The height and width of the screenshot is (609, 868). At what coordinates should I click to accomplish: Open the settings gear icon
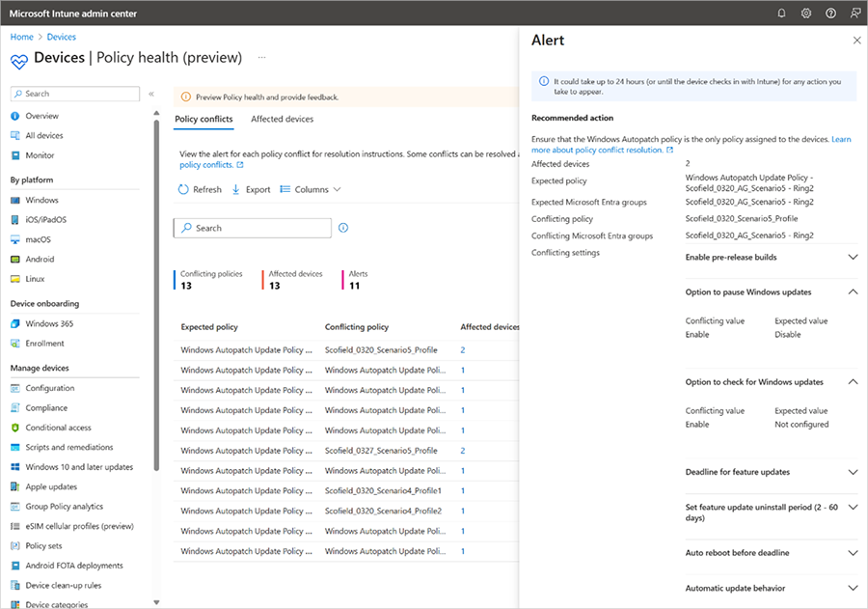tap(806, 13)
